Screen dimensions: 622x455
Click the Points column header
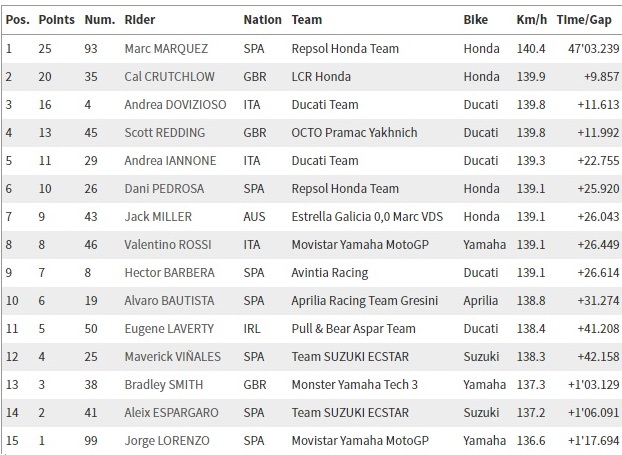(56, 20)
